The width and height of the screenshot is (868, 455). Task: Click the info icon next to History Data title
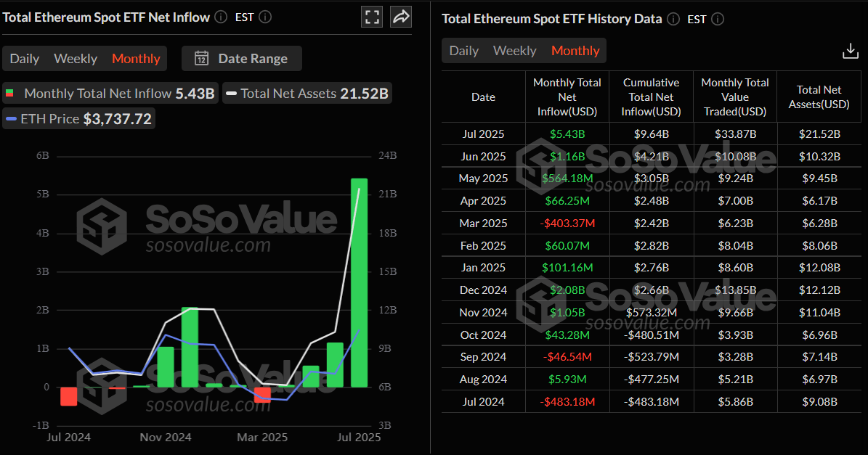(673, 19)
